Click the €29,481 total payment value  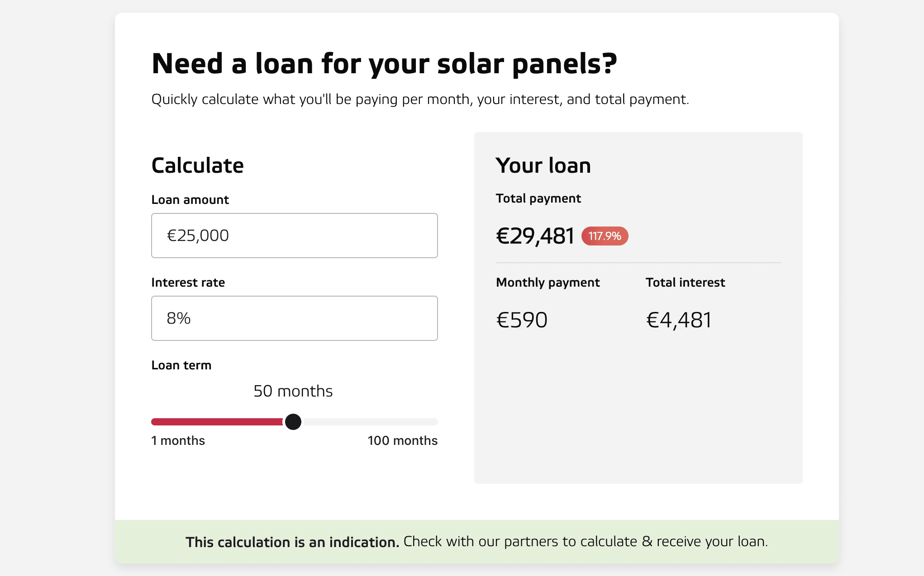(x=535, y=236)
